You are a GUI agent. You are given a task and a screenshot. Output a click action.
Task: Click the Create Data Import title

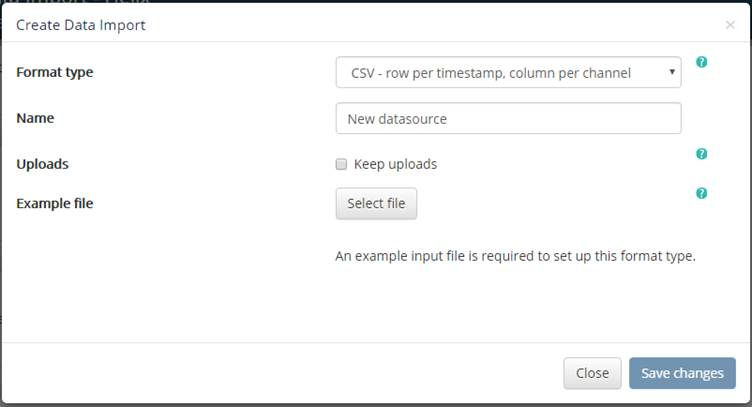[81, 25]
